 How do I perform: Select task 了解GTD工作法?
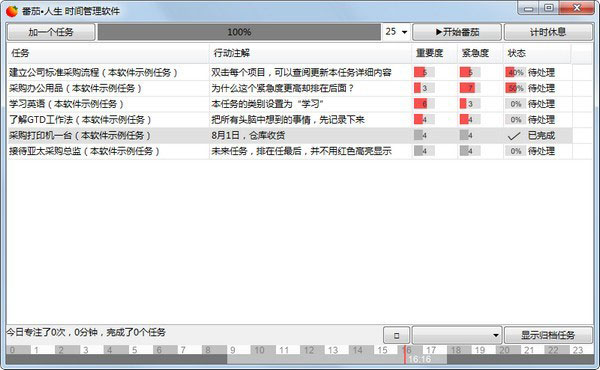tap(80, 119)
